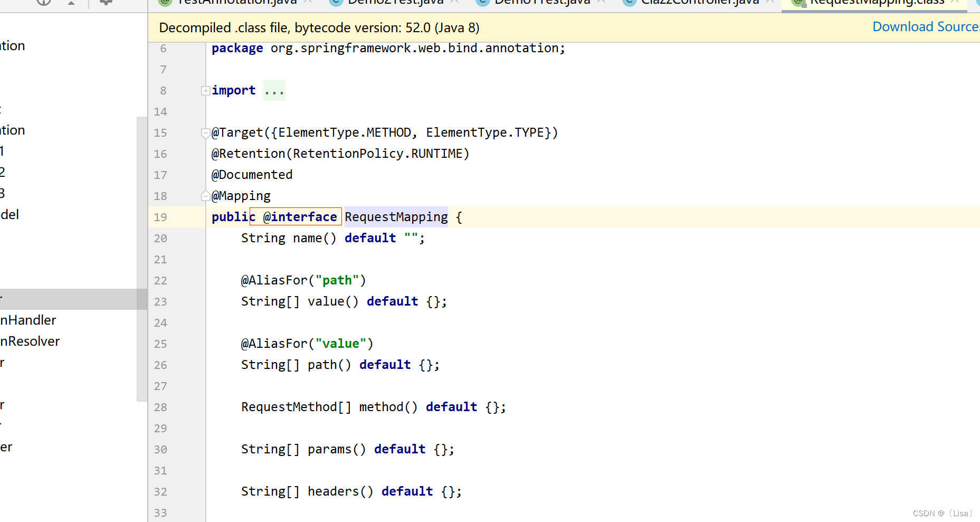980x522 pixels.
Task: Click gutter line number 28
Action: [x=160, y=407]
